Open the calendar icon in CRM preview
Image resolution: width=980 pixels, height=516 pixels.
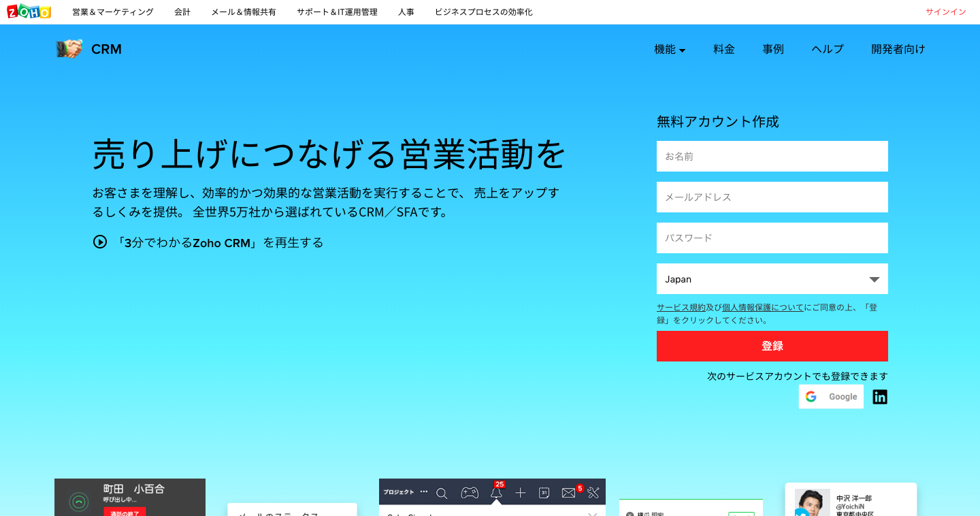[x=544, y=493]
